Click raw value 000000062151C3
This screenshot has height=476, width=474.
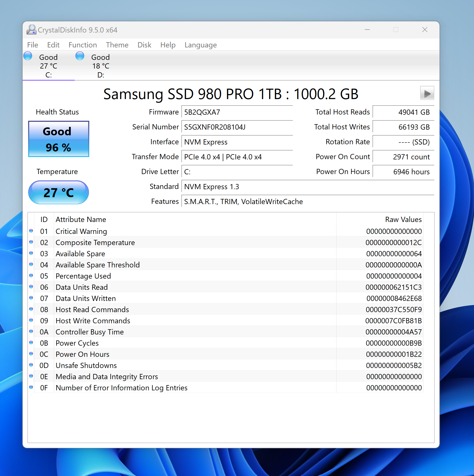coord(394,287)
